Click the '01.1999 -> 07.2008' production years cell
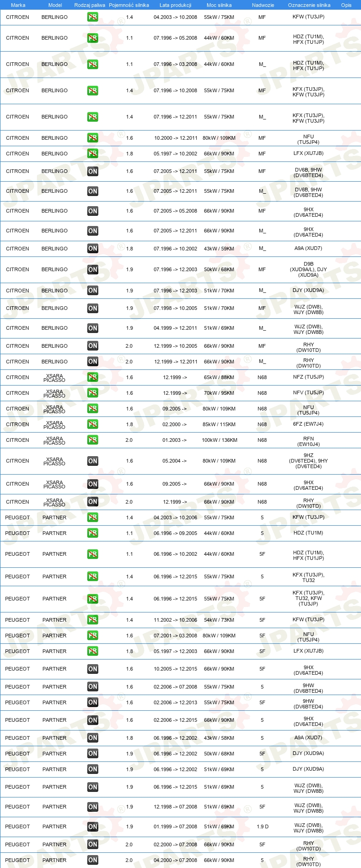 coord(175,827)
